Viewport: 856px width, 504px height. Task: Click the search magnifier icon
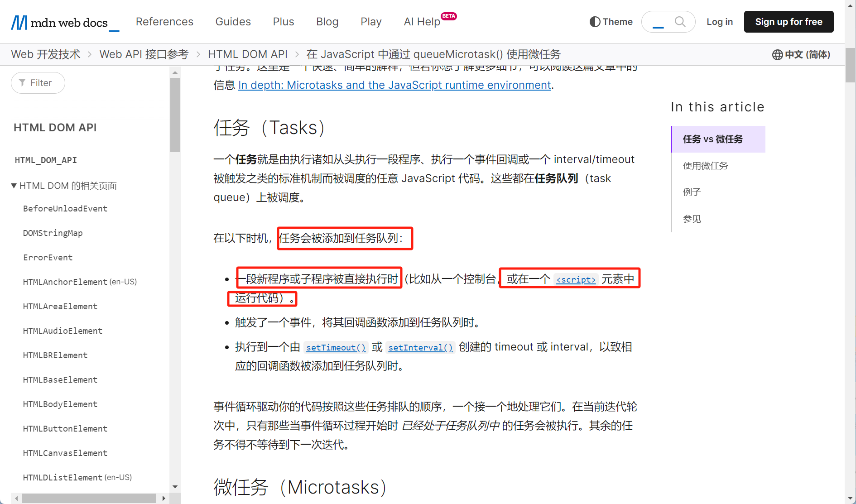[x=680, y=22]
